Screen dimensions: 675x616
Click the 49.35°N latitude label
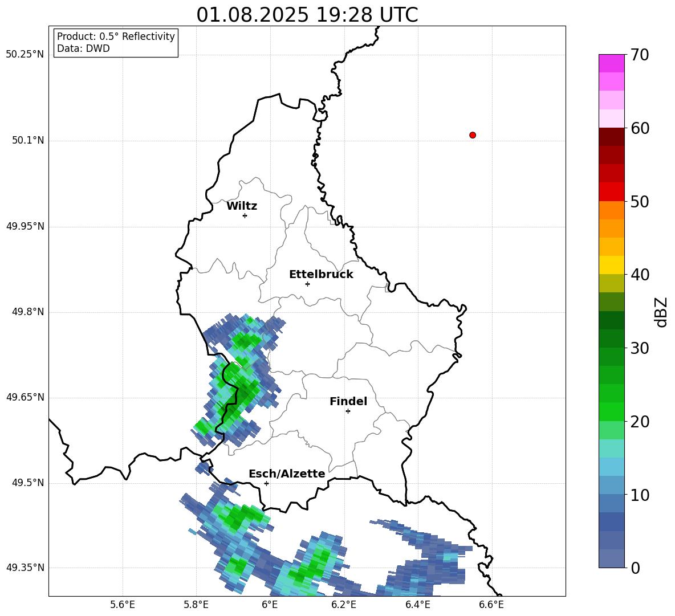pos(25,568)
